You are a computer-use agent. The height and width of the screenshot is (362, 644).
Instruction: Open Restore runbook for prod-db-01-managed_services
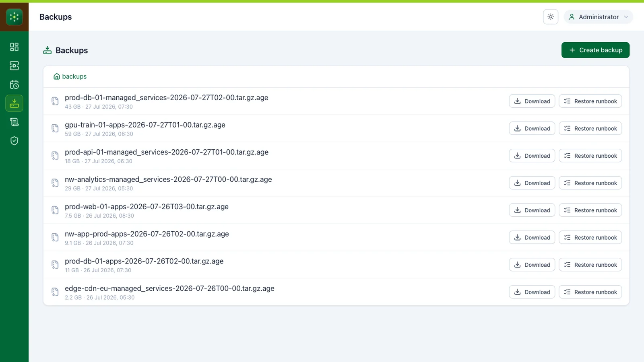[x=590, y=101]
